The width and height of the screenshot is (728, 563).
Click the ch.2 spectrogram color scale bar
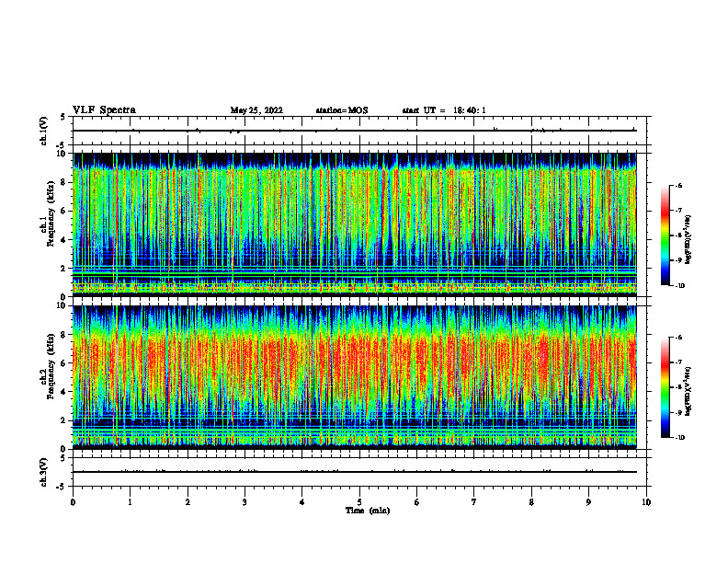(x=665, y=387)
